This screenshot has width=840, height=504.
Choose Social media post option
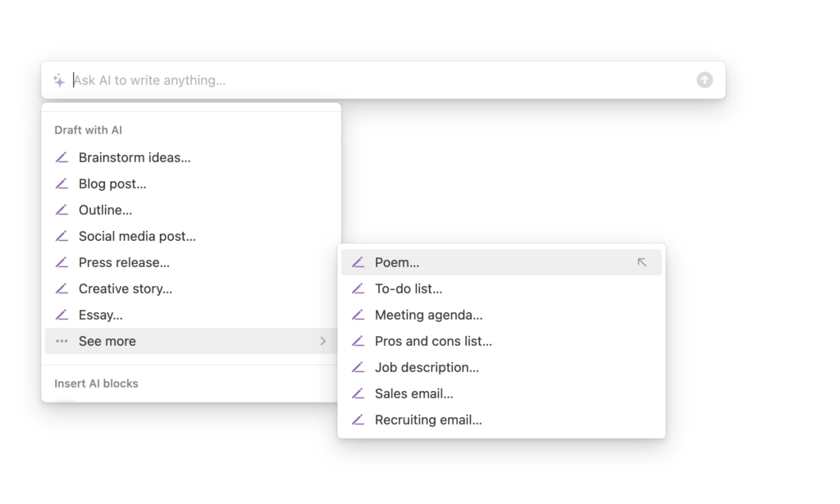tap(137, 236)
